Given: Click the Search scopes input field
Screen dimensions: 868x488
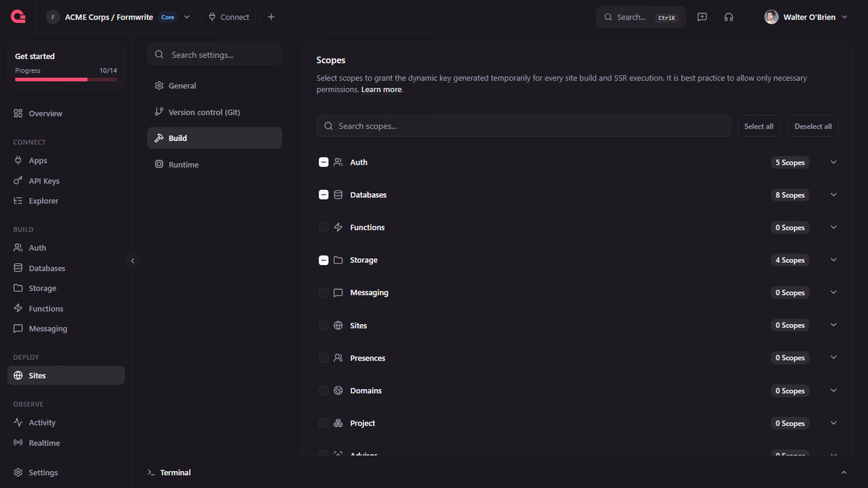Looking at the screenshot, I should click(x=523, y=126).
